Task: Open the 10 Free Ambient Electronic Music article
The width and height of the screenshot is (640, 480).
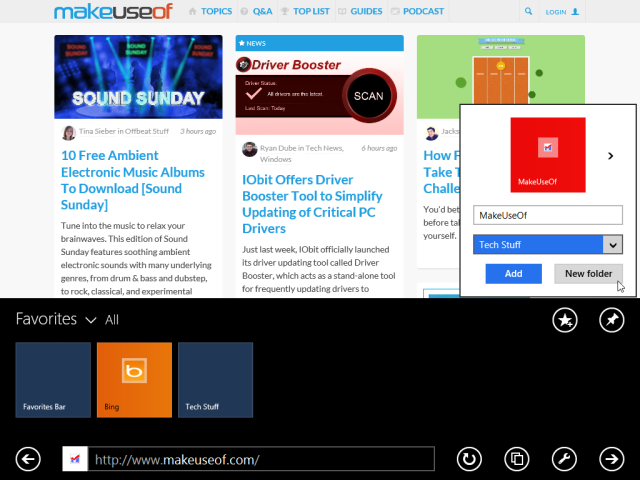Action: [x=133, y=180]
